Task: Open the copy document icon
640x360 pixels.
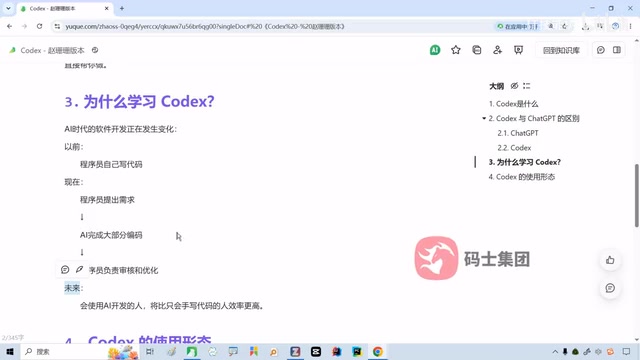Action: (x=476, y=50)
